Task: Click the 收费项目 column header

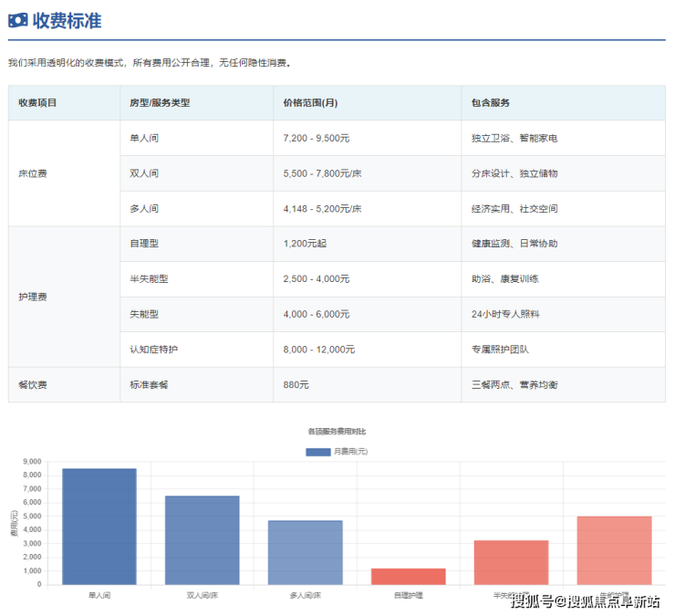Action: (37, 103)
